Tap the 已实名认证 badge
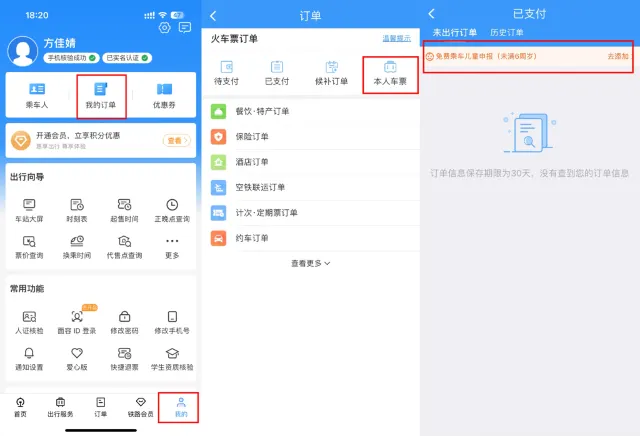This screenshot has width=640, height=436. click(127, 58)
